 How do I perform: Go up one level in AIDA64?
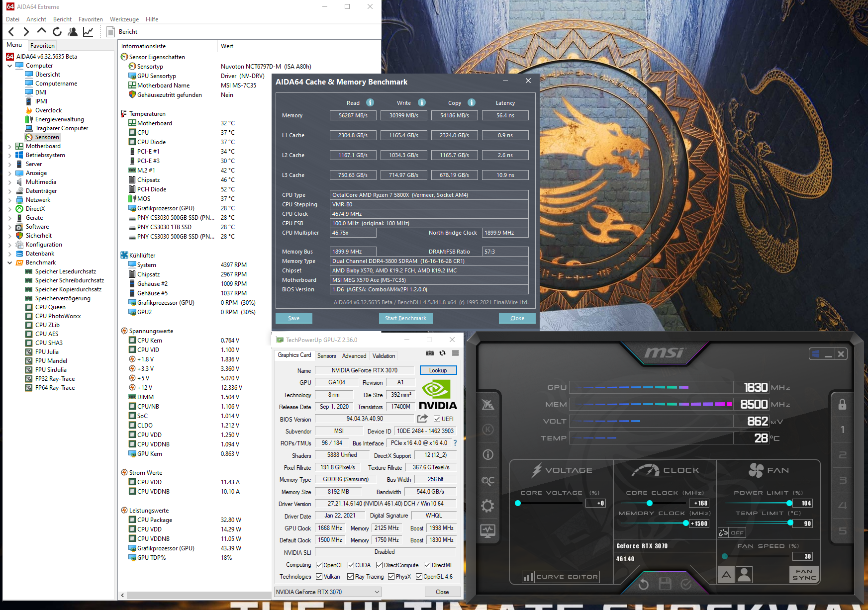point(42,31)
